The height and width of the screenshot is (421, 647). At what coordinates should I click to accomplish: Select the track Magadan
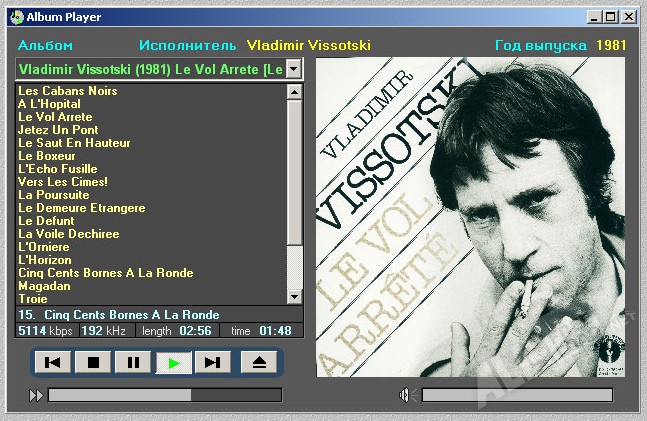pos(44,286)
